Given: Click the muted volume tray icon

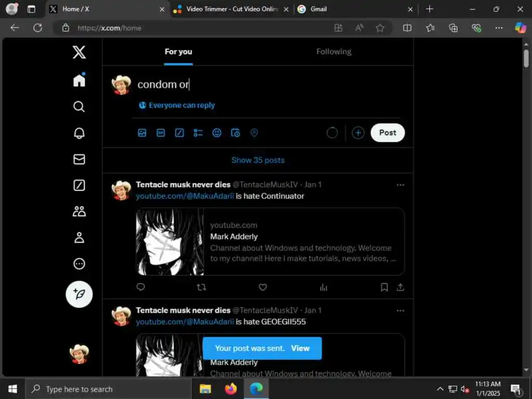Looking at the screenshot, I should [x=465, y=389].
